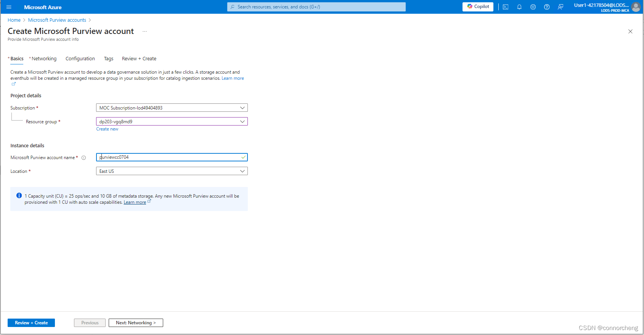
Task: Click Next: Networking button
Action: click(x=136, y=323)
